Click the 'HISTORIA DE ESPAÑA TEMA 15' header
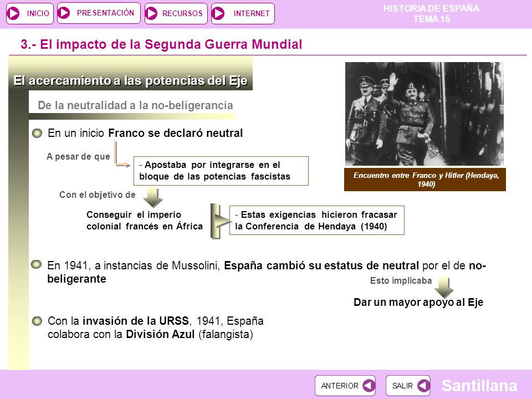The height and width of the screenshot is (399, 532). click(431, 13)
